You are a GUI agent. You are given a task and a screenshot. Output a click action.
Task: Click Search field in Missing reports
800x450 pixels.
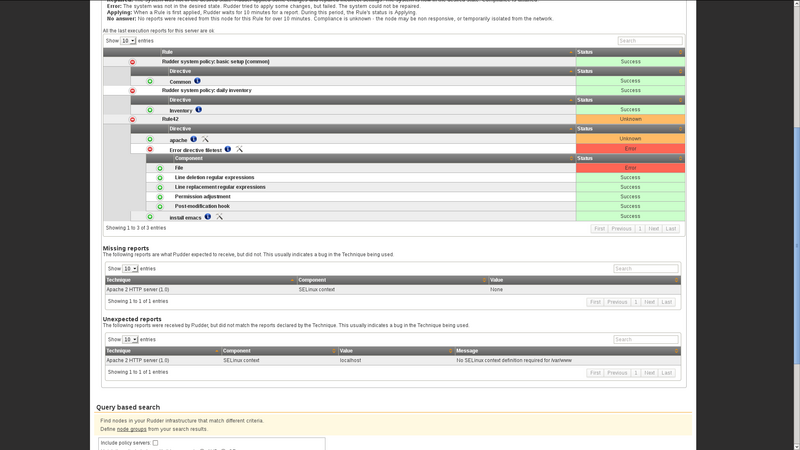click(646, 269)
